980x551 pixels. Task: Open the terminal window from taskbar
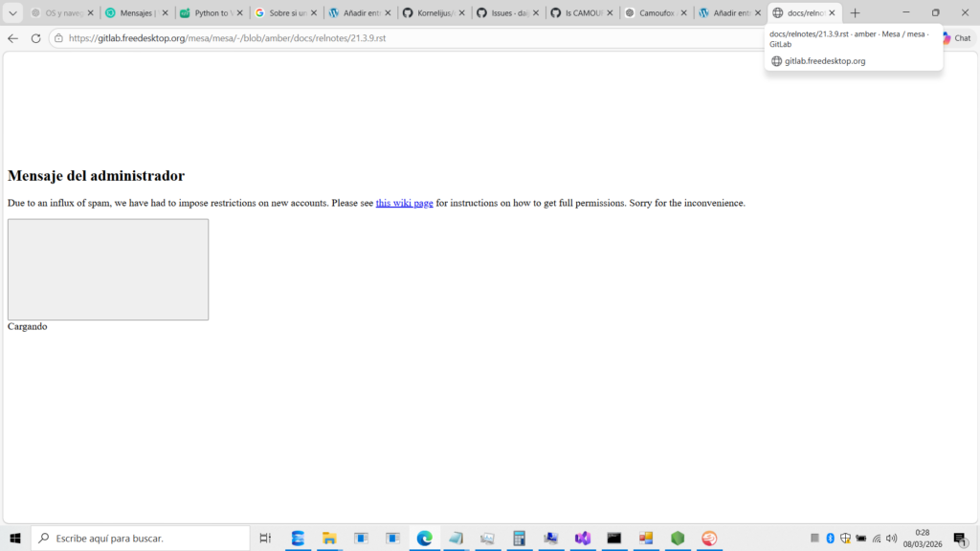click(614, 539)
